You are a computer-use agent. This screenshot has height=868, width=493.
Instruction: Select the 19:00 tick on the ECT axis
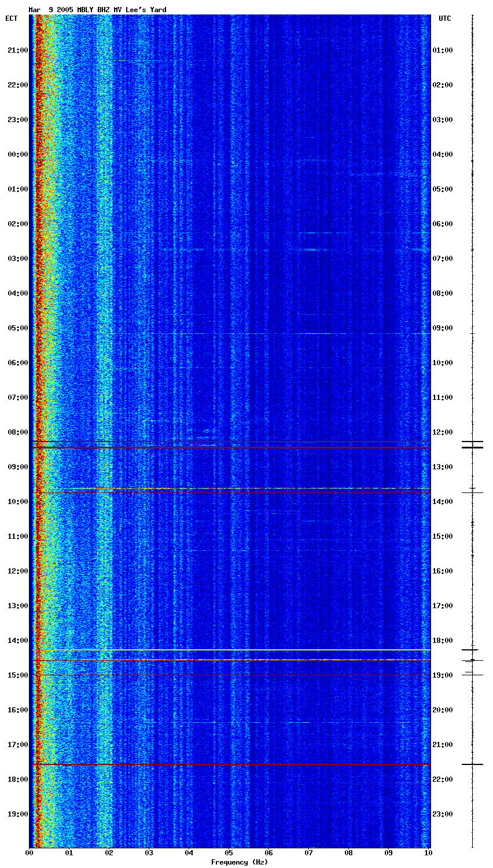[17, 814]
